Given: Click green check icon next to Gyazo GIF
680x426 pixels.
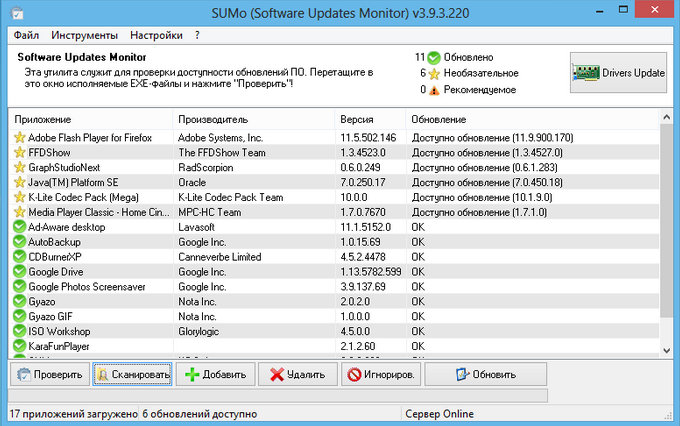Looking at the screenshot, I should click(x=20, y=316).
